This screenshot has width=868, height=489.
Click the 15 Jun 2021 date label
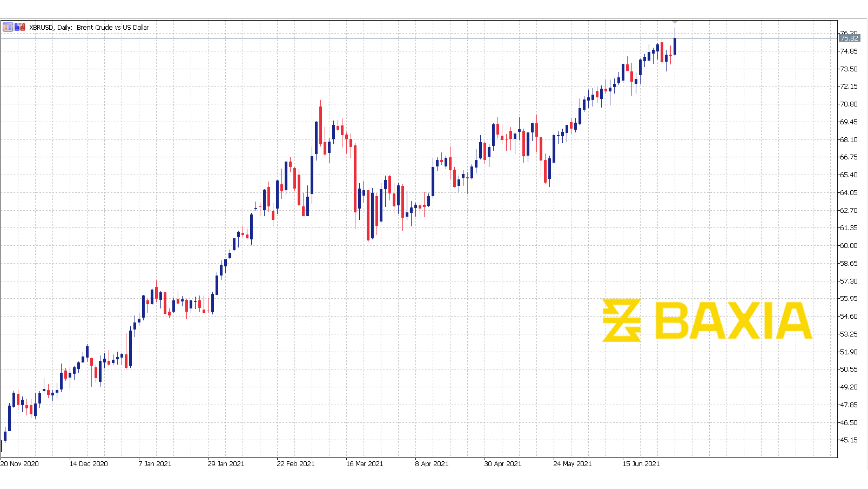click(641, 464)
